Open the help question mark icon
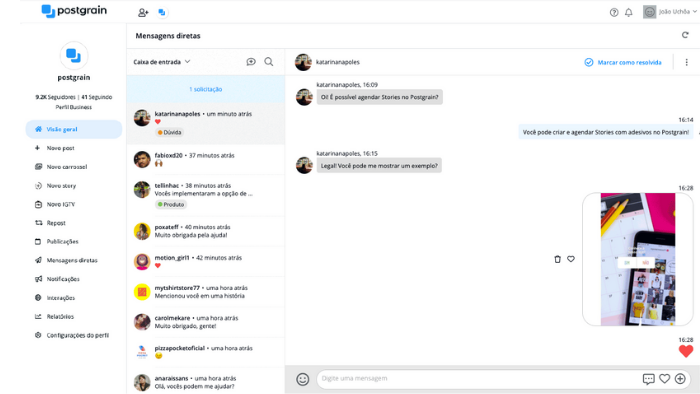The image size is (700, 394). pos(614,12)
